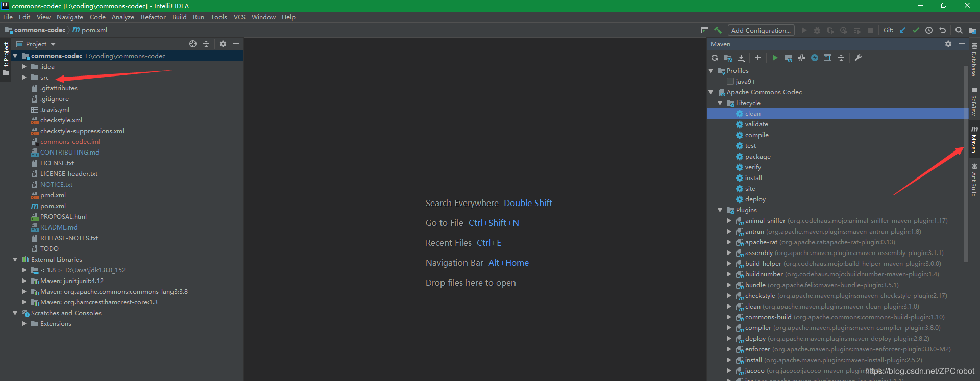The height and width of the screenshot is (381, 980).
Task: Open Project Structure icon in top toolbar
Action: coord(972,30)
